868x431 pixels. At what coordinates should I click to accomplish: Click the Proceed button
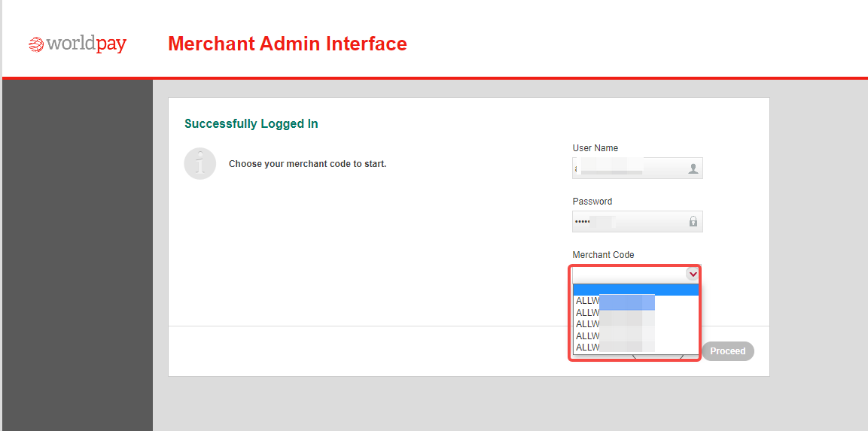728,351
